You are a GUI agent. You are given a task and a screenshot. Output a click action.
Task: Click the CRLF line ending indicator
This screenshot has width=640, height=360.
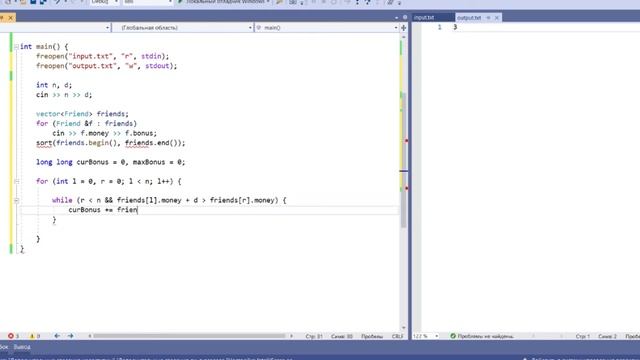tap(397, 336)
